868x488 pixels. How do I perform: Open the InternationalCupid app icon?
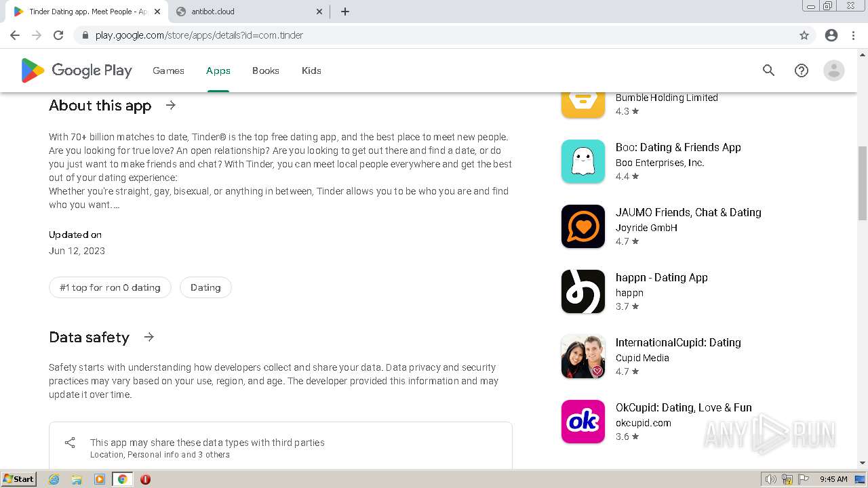click(583, 357)
